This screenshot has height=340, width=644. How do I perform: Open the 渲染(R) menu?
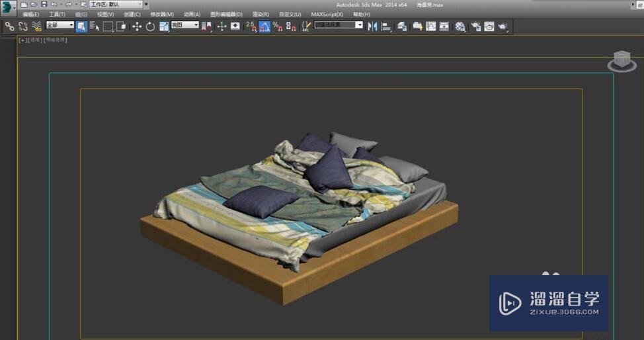click(261, 15)
